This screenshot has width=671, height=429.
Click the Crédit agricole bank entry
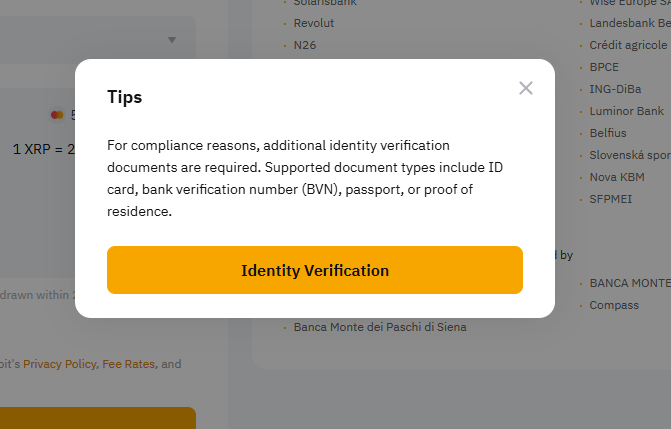(628, 45)
